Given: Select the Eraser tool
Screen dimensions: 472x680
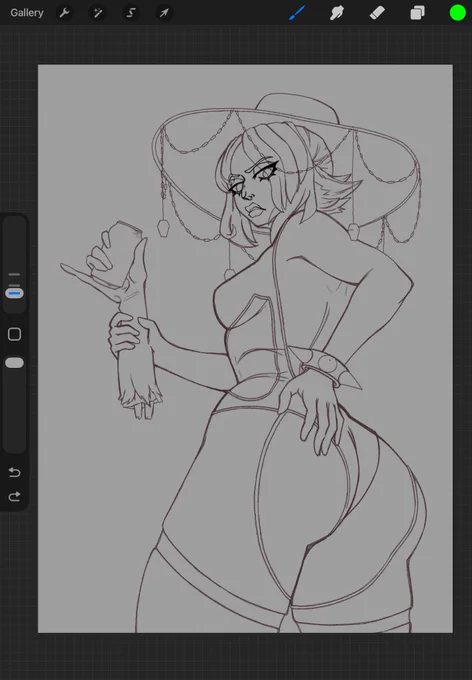Looking at the screenshot, I should coord(377,13).
